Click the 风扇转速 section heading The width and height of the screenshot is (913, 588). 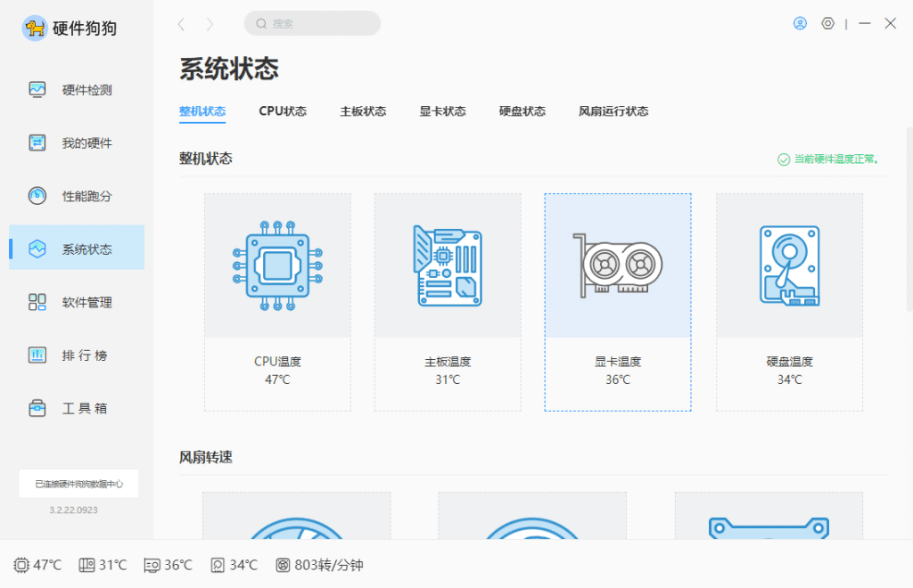(206, 457)
